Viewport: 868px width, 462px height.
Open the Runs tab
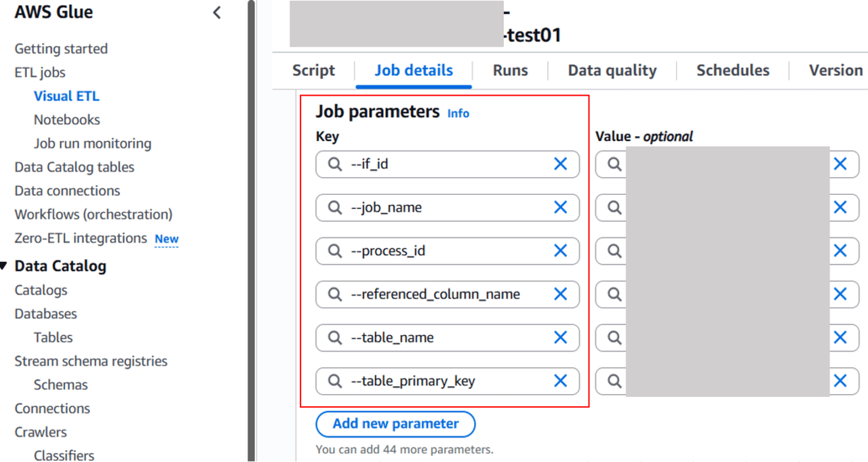tap(510, 71)
